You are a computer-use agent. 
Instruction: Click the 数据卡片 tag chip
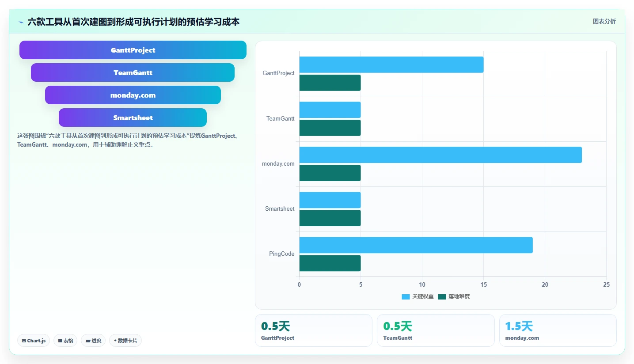click(125, 341)
